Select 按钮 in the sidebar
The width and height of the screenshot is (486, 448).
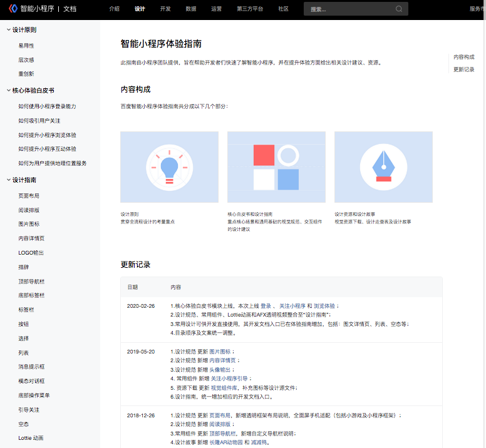tap(23, 324)
